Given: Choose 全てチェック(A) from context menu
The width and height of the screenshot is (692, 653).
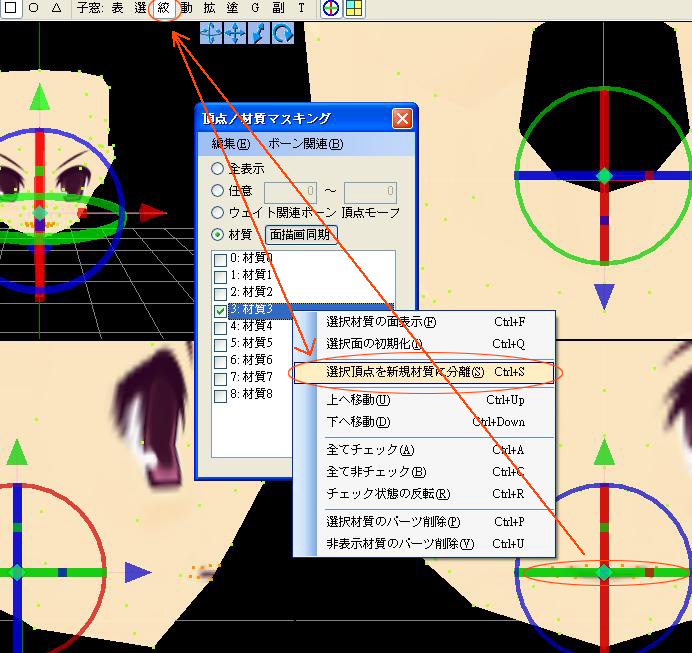Looking at the screenshot, I should tap(424, 450).
